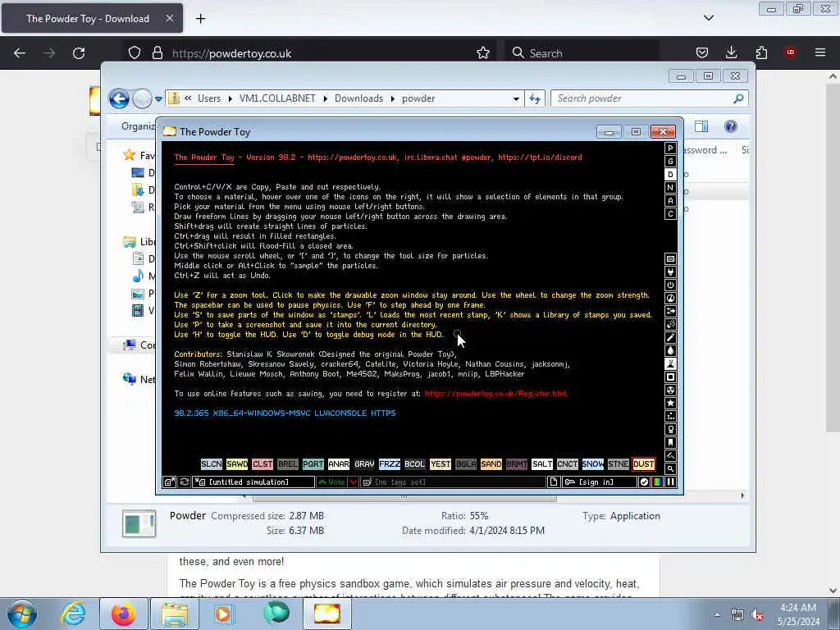Open the Solids square icon menu

tap(670, 377)
